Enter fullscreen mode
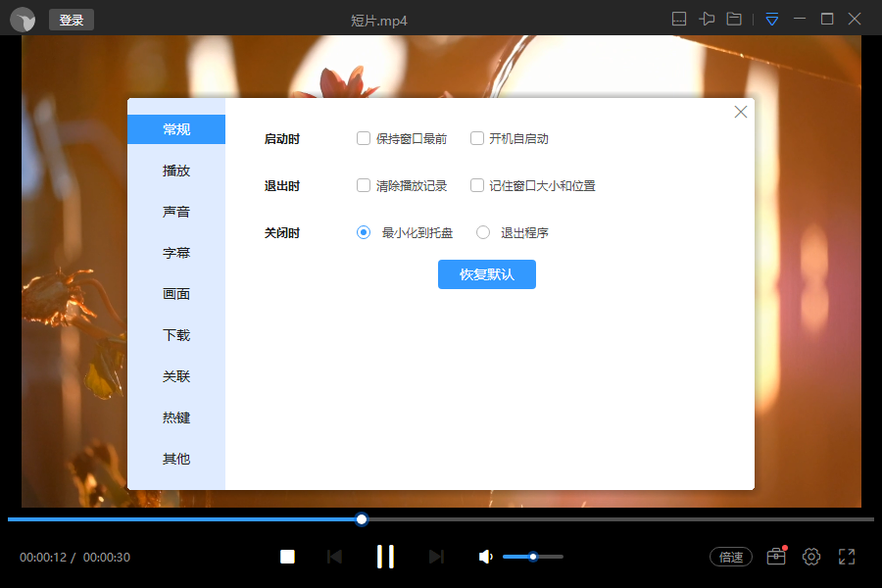This screenshot has width=882, height=588. (847, 556)
